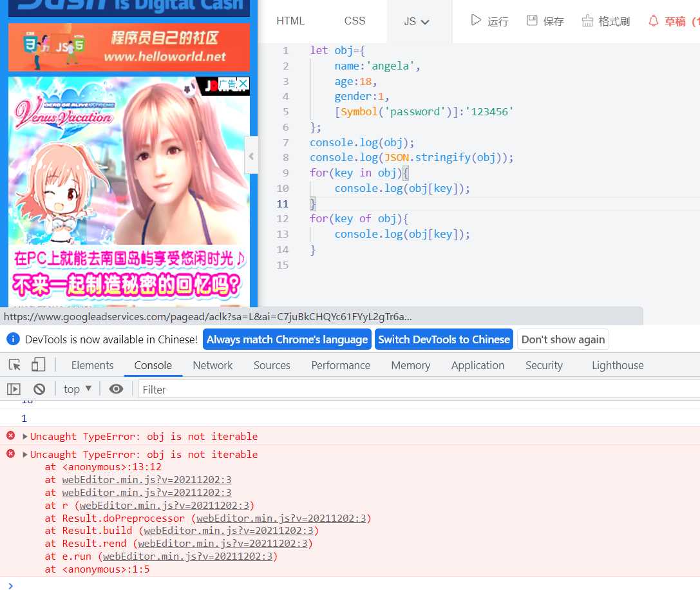
Task: Click 'for(key in obj){' on line 9
Action: pos(359,173)
